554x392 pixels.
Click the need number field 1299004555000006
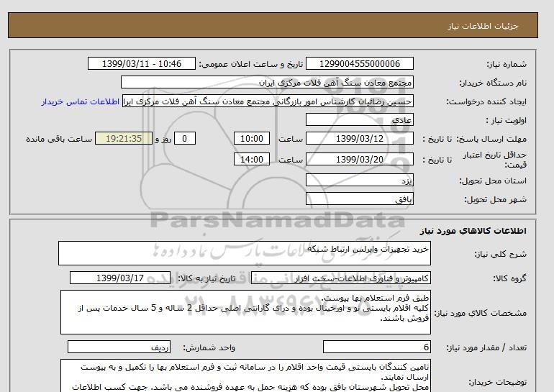[x=359, y=63]
